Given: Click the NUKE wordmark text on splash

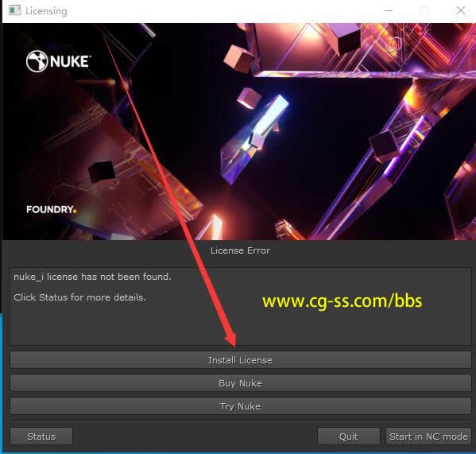Looking at the screenshot, I should pyautogui.click(x=71, y=62).
